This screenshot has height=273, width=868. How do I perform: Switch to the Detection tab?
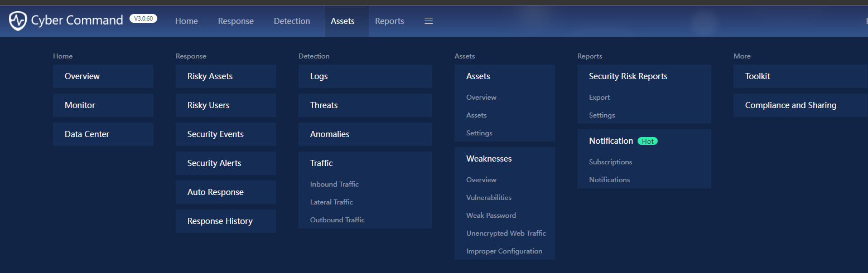[x=292, y=21]
